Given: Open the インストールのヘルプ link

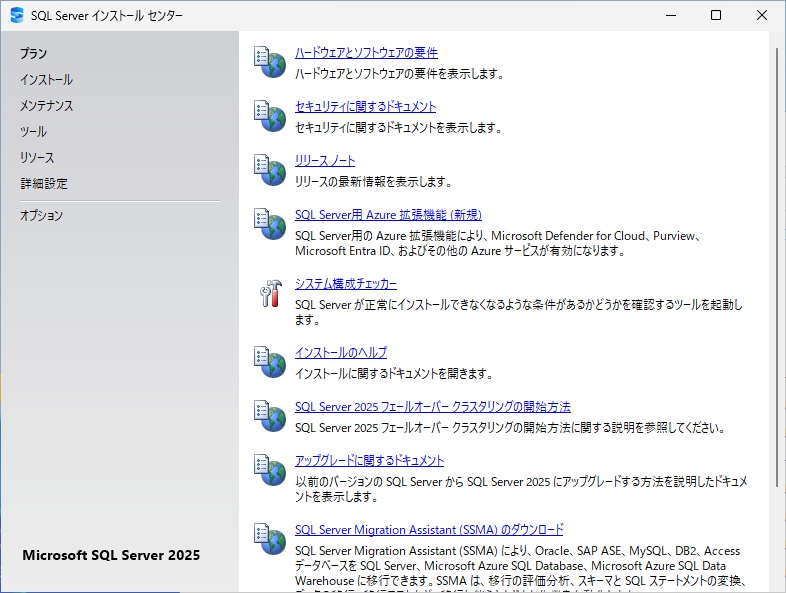Looking at the screenshot, I should click(341, 353).
